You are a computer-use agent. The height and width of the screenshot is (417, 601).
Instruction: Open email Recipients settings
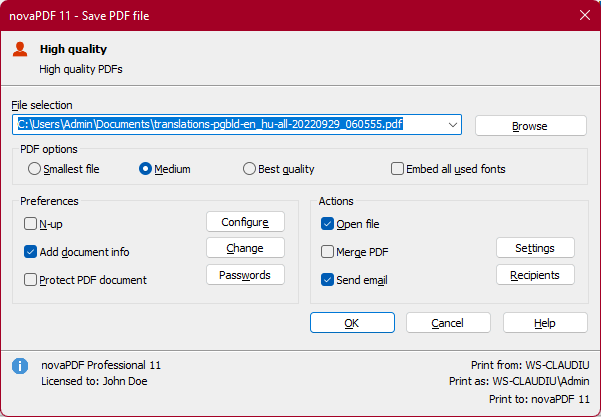[x=535, y=274]
